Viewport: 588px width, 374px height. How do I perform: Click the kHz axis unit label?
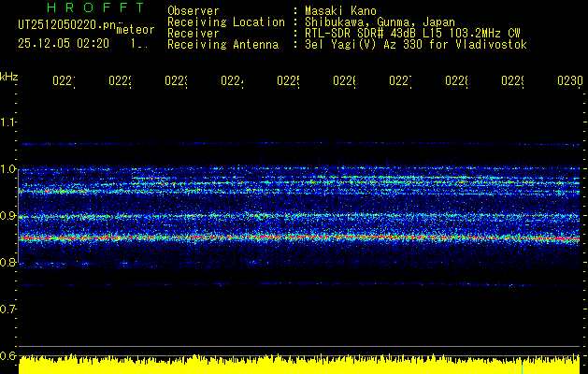pyautogui.click(x=8, y=77)
